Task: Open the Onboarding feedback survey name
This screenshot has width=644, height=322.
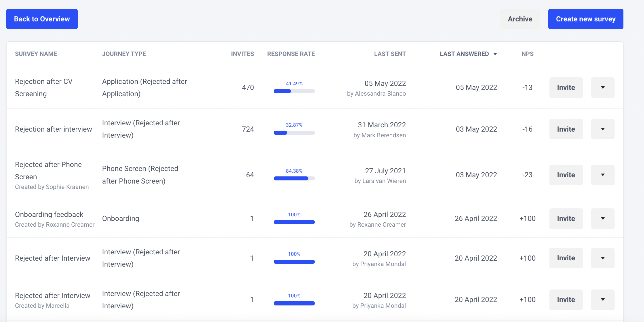Action: pyautogui.click(x=49, y=214)
